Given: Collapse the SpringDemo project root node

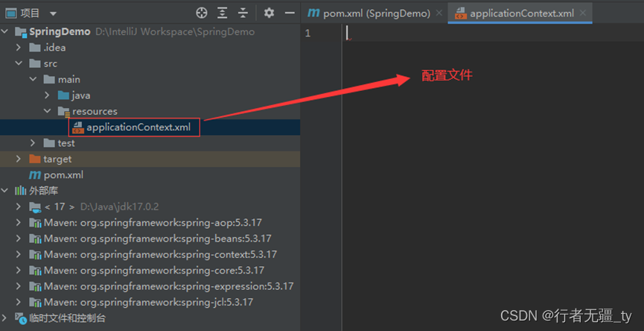Looking at the screenshot, I should click(5, 31).
